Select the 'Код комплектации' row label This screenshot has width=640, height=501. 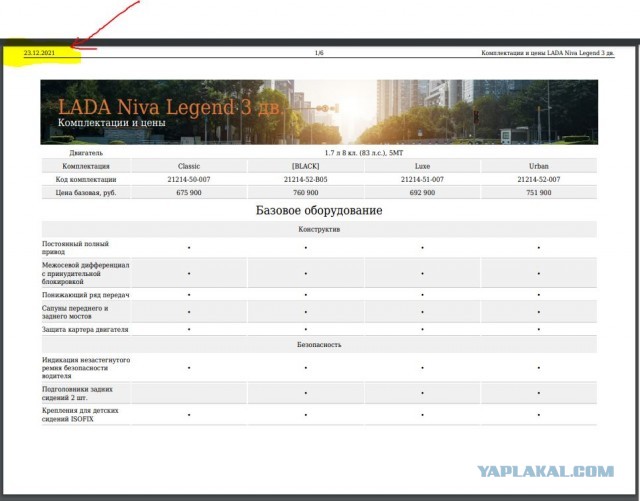[x=86, y=179]
